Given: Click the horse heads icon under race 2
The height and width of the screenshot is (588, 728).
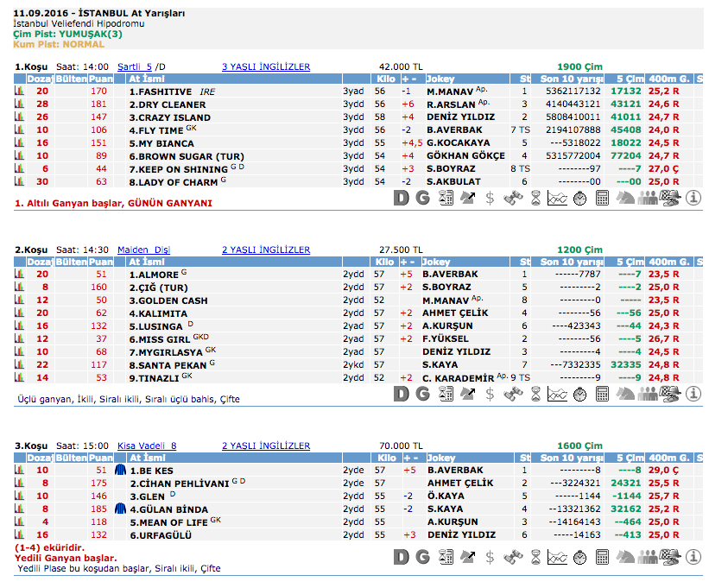Looking at the screenshot, I should (625, 394).
